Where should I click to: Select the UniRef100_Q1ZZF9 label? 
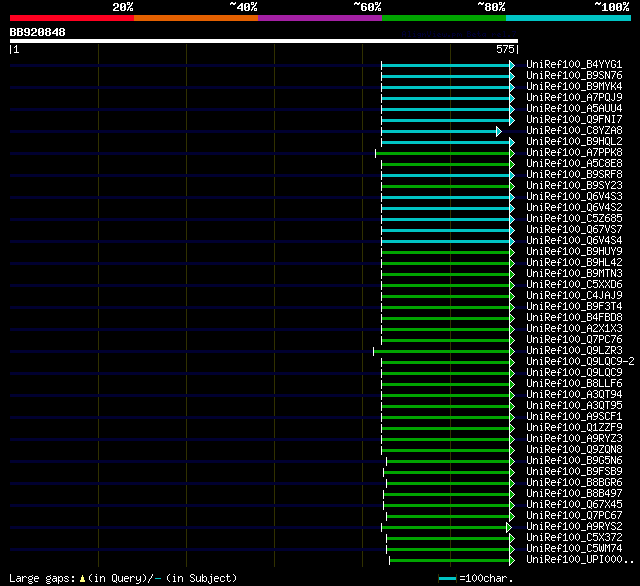[574, 428]
